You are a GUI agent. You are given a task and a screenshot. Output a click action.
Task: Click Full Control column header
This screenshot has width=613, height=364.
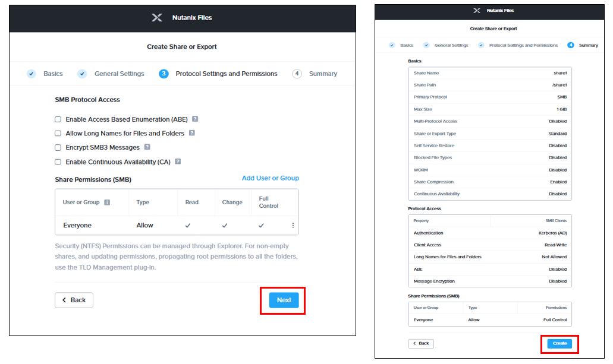coord(269,202)
